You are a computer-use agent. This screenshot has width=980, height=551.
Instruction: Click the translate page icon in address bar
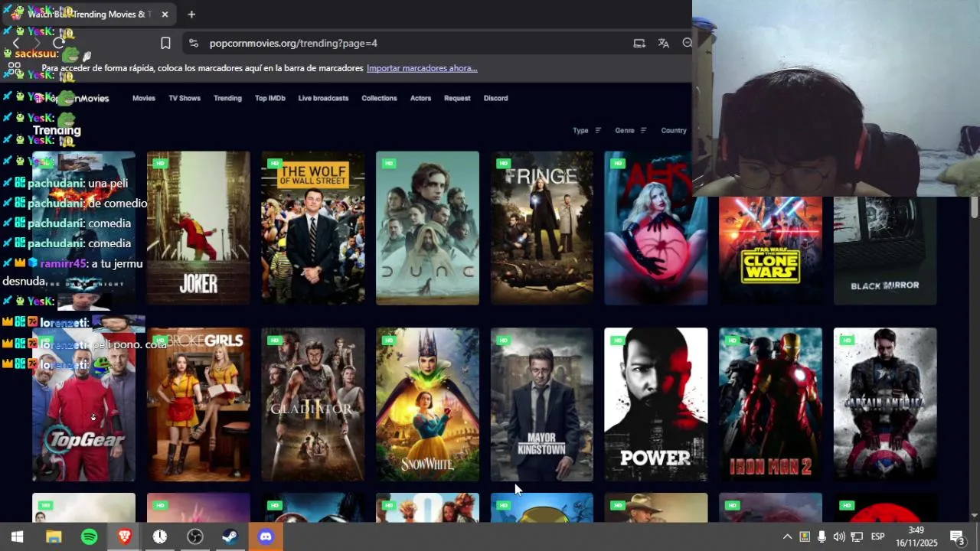[x=663, y=43]
